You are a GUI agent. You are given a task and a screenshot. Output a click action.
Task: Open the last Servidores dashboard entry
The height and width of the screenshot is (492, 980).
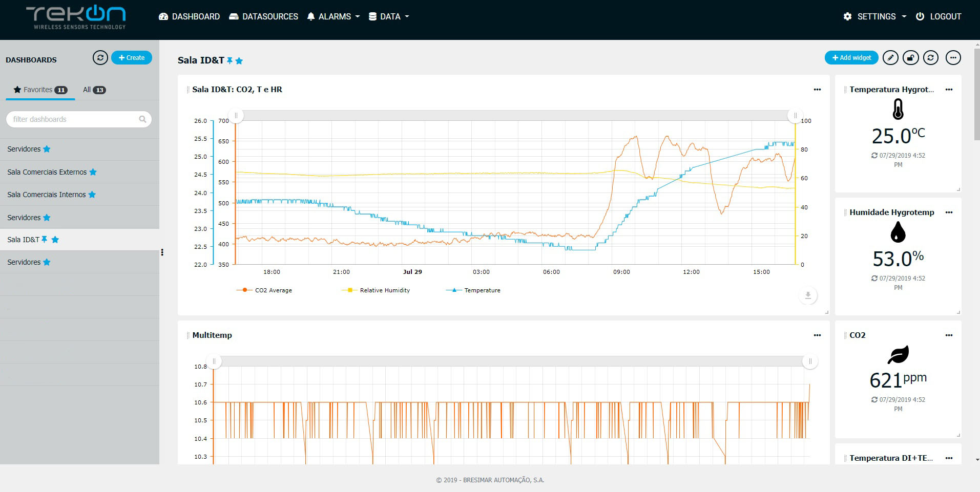[x=79, y=262]
